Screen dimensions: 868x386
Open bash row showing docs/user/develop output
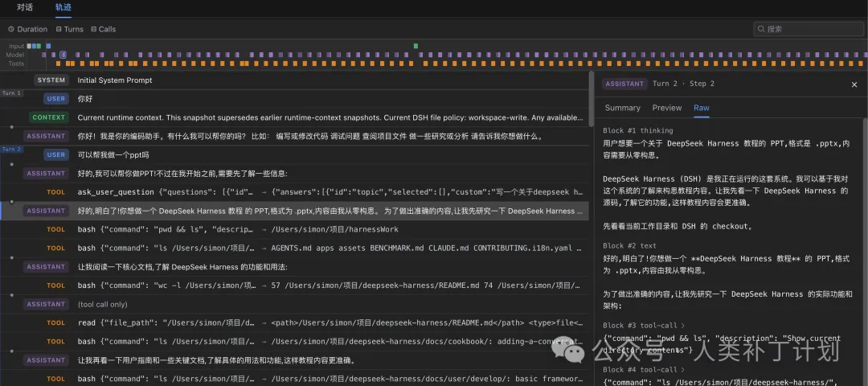click(x=294, y=379)
